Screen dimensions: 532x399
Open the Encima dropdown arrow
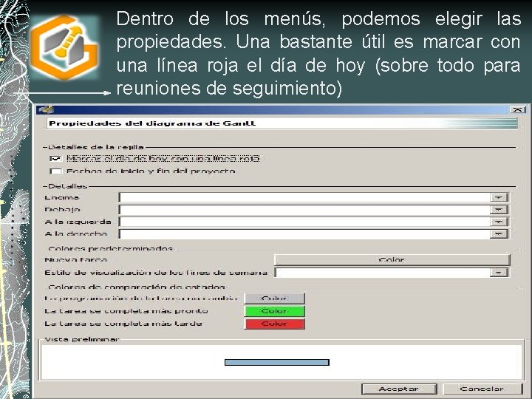point(499,197)
